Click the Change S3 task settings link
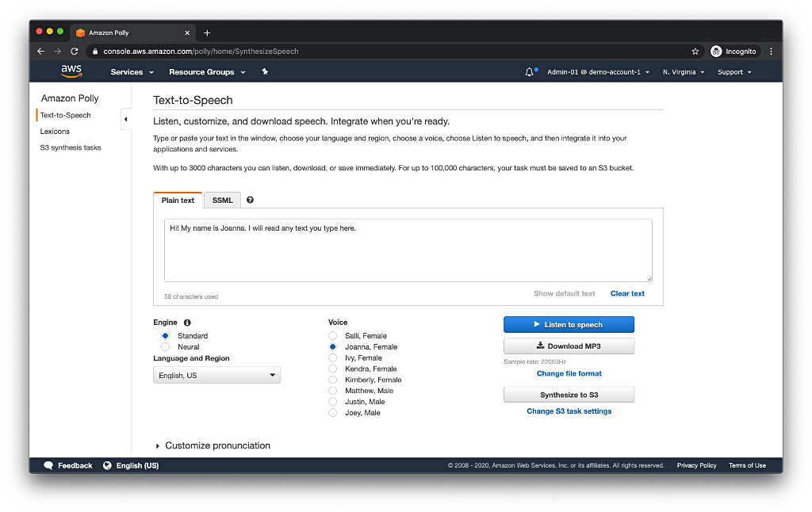The height and width of the screenshot is (512, 812). 569,411
